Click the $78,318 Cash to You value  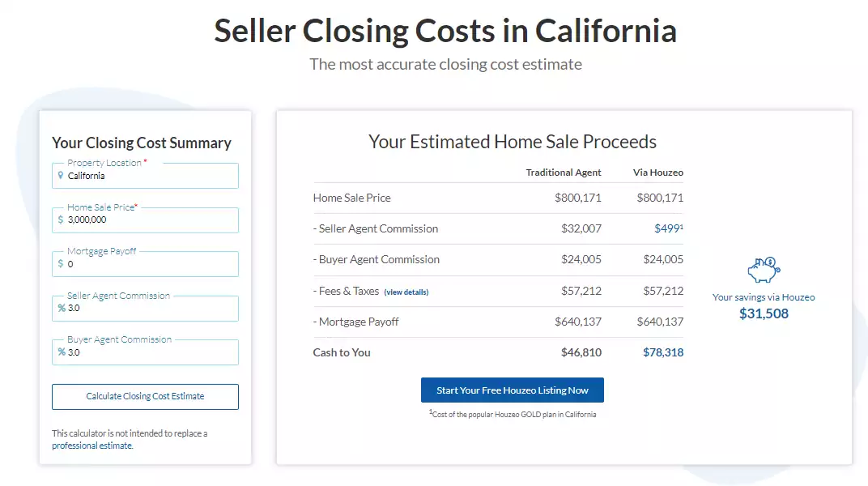pos(662,352)
